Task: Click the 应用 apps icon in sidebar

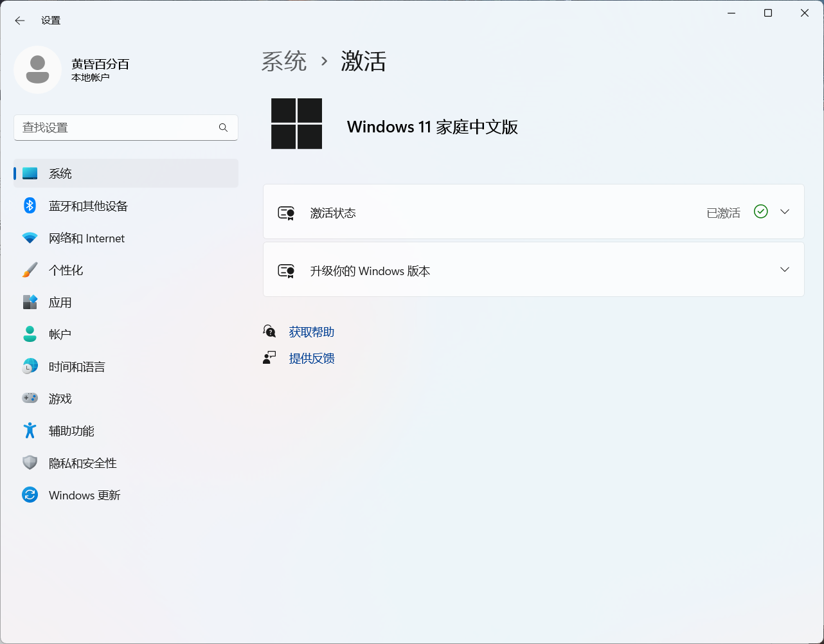Action: 30,302
